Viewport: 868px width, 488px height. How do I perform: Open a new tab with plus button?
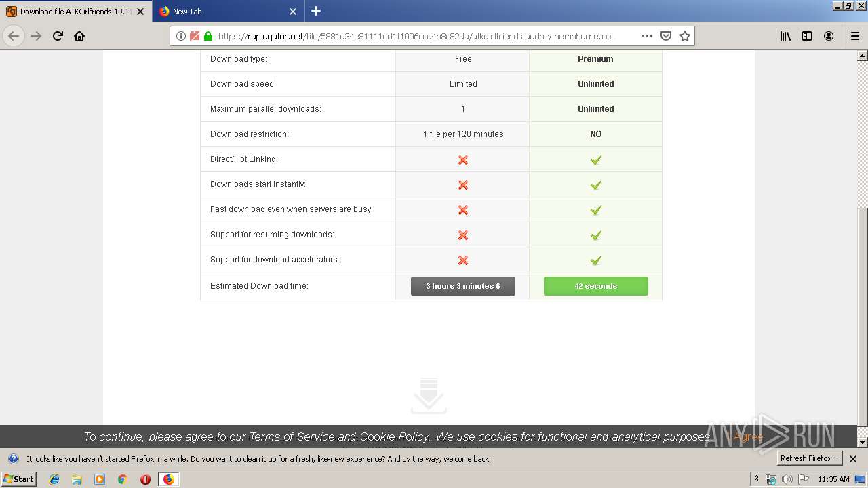coord(316,11)
